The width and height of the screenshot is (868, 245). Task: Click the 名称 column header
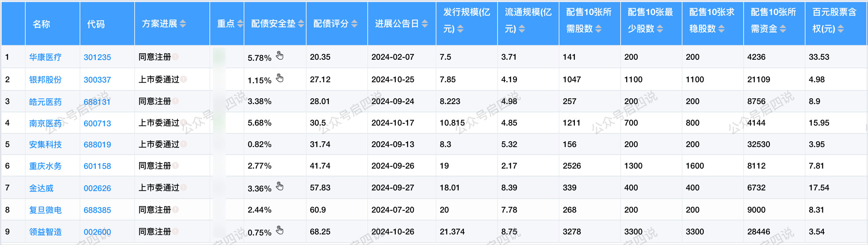click(41, 24)
